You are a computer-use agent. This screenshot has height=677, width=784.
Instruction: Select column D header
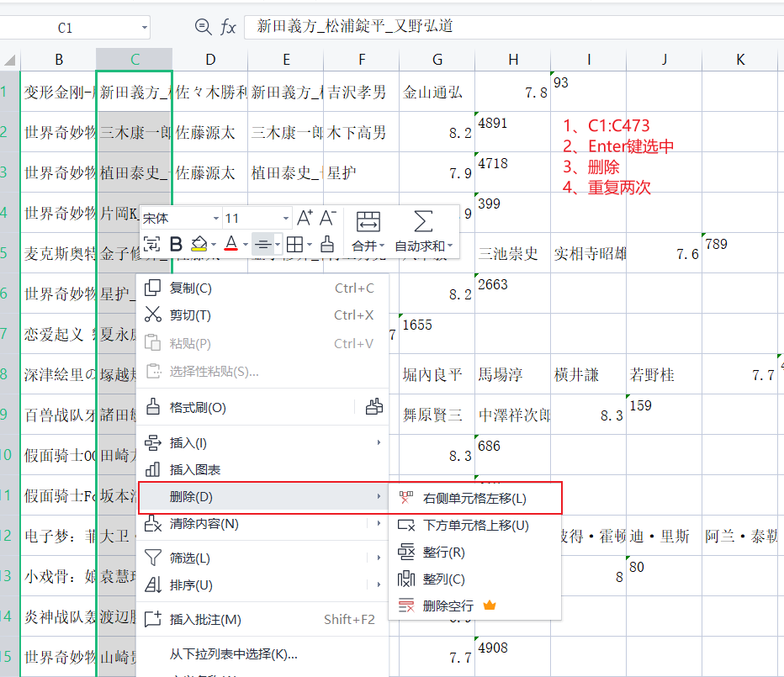point(210,60)
